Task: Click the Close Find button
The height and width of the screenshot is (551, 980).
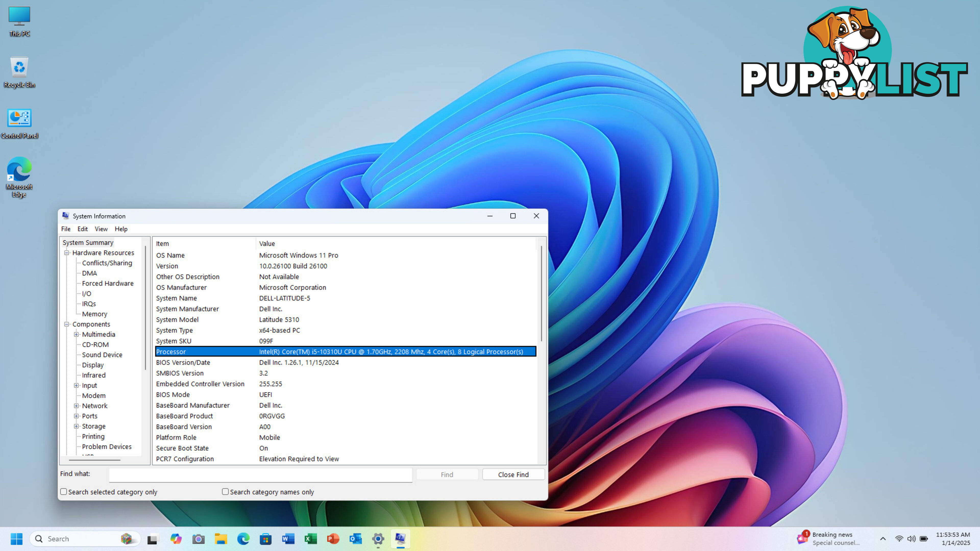Action: pyautogui.click(x=513, y=474)
